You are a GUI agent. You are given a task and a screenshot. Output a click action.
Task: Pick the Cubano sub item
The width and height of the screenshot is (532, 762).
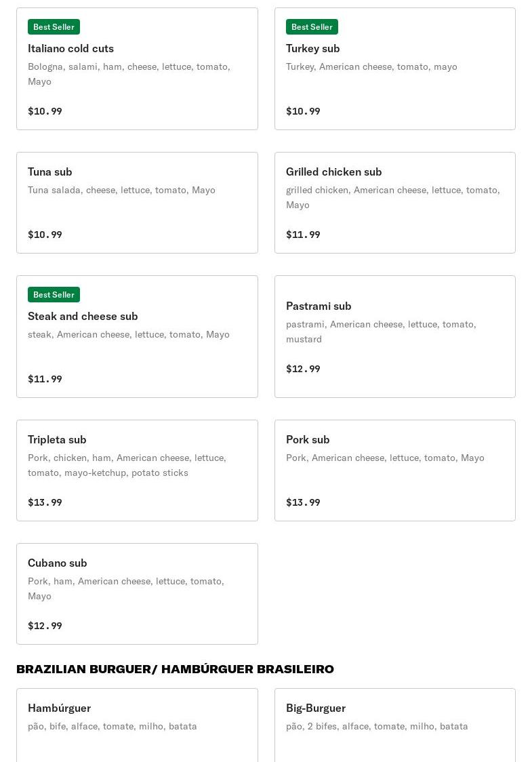point(137,593)
